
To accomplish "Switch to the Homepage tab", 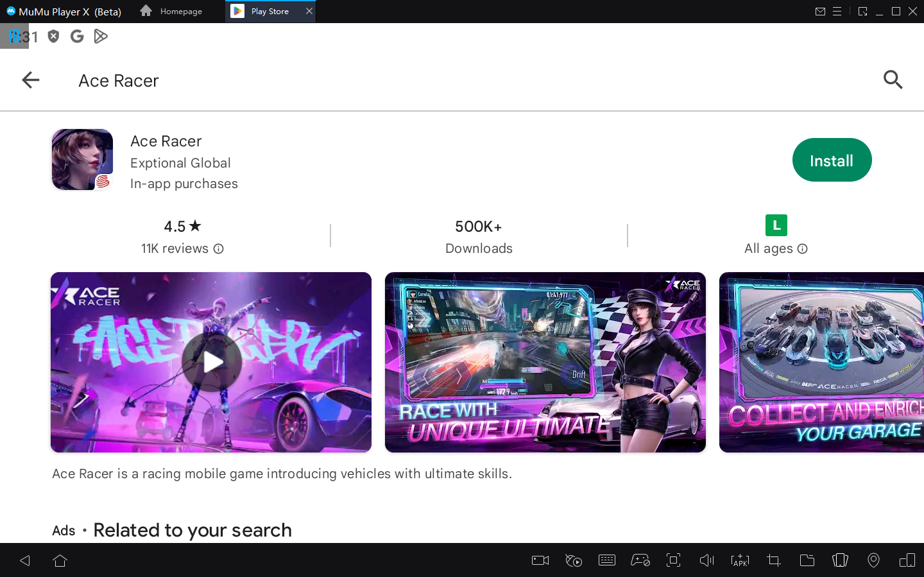I will point(171,12).
